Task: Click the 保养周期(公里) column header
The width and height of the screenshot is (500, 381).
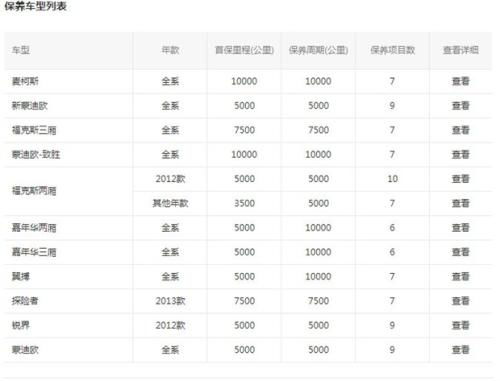Action: 318,50
